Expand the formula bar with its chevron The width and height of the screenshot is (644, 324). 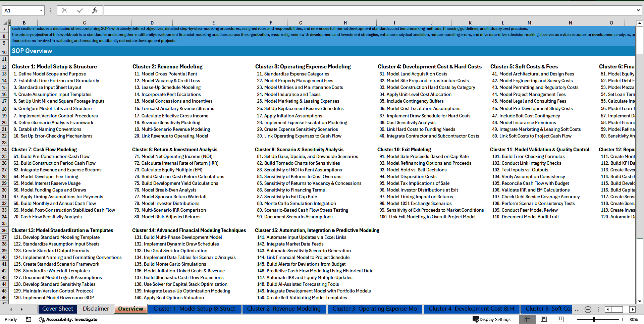638,10
